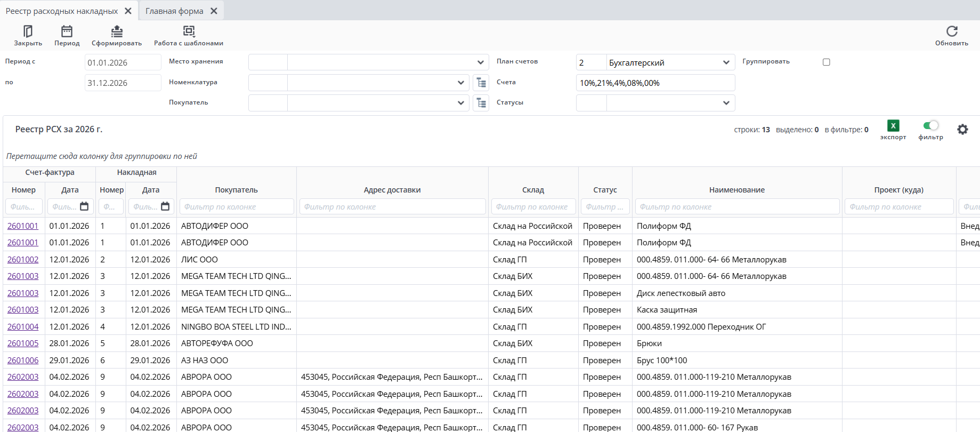Expand the Место хранения dropdown

click(x=480, y=62)
